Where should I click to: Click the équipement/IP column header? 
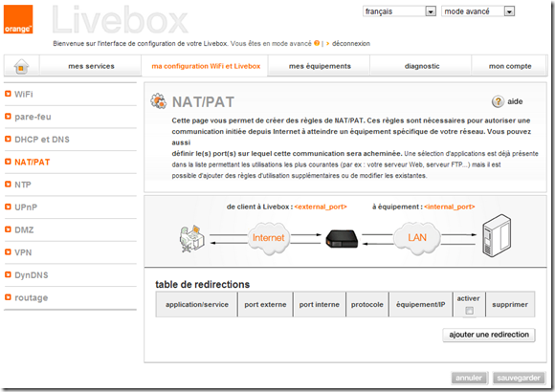(420, 304)
